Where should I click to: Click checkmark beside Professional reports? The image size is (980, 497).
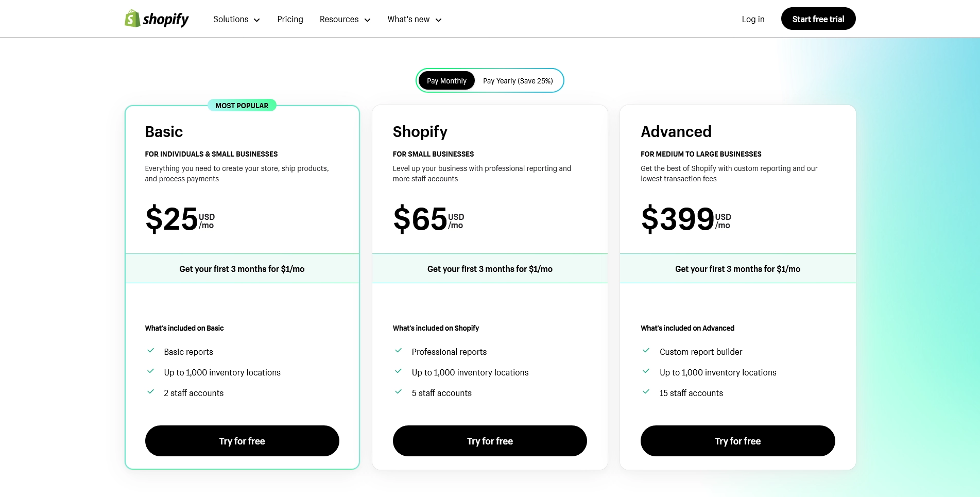click(399, 351)
